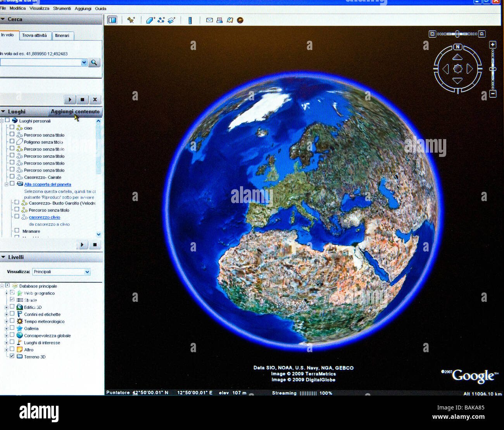
Task: Clear search results with the X button
Action: click(x=95, y=100)
